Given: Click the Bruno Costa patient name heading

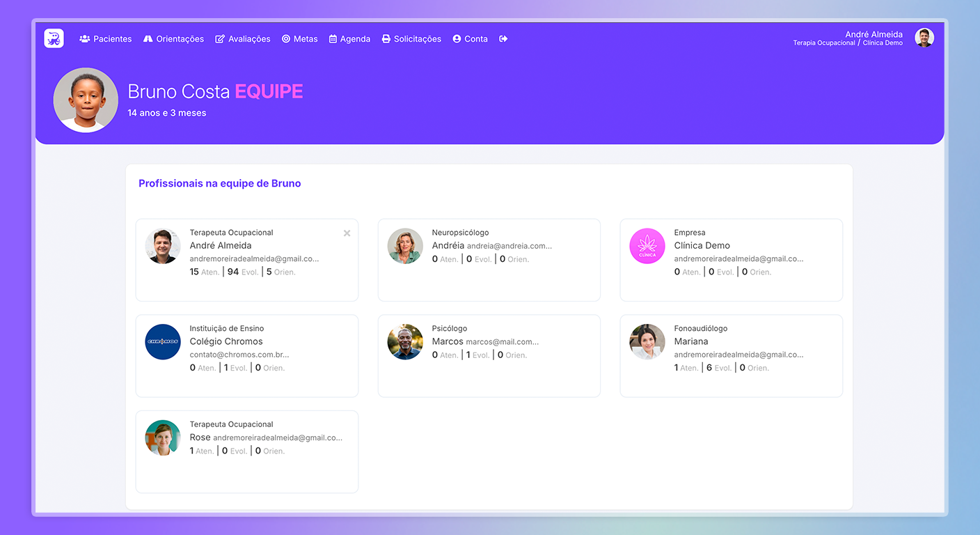Looking at the screenshot, I should [x=180, y=91].
